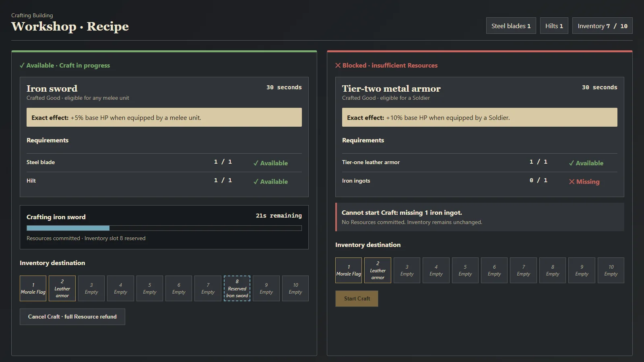
Task: Click the X icon in Iron ingots row
Action: [x=572, y=182]
